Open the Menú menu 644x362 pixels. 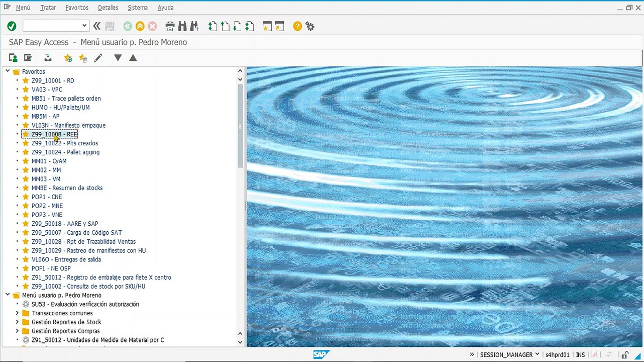[x=23, y=8]
